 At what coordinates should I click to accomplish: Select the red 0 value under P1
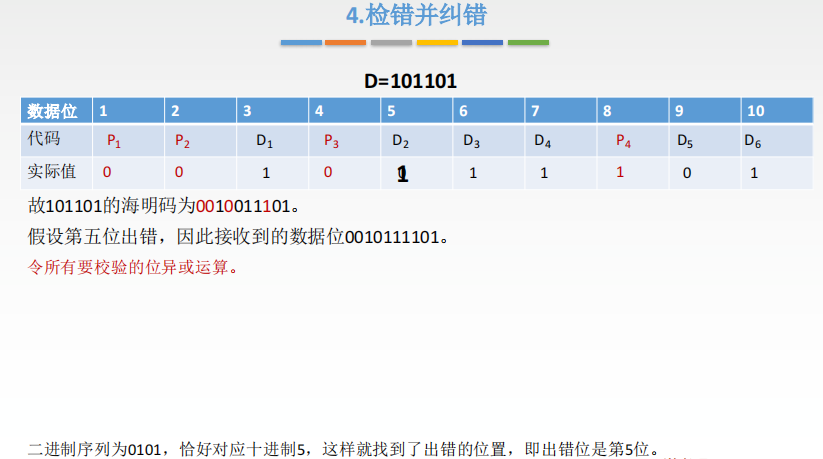(107, 172)
